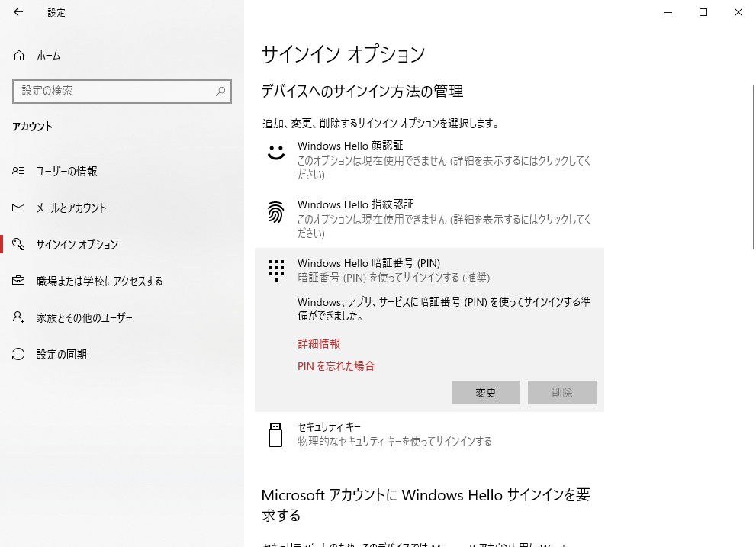Click the 変更 button to change PIN
This screenshot has width=756, height=547.
(x=485, y=392)
